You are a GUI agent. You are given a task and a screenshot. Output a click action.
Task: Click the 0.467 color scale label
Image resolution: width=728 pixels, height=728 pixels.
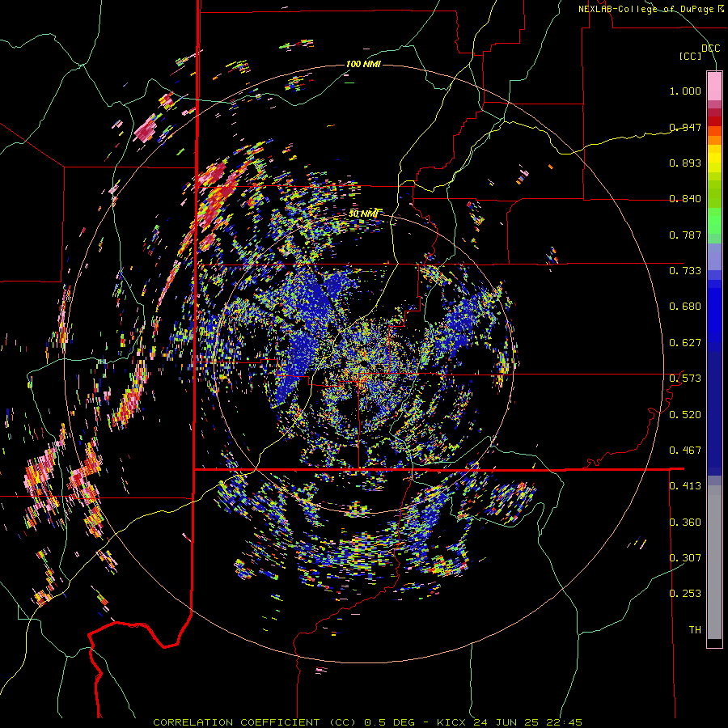pos(685,451)
